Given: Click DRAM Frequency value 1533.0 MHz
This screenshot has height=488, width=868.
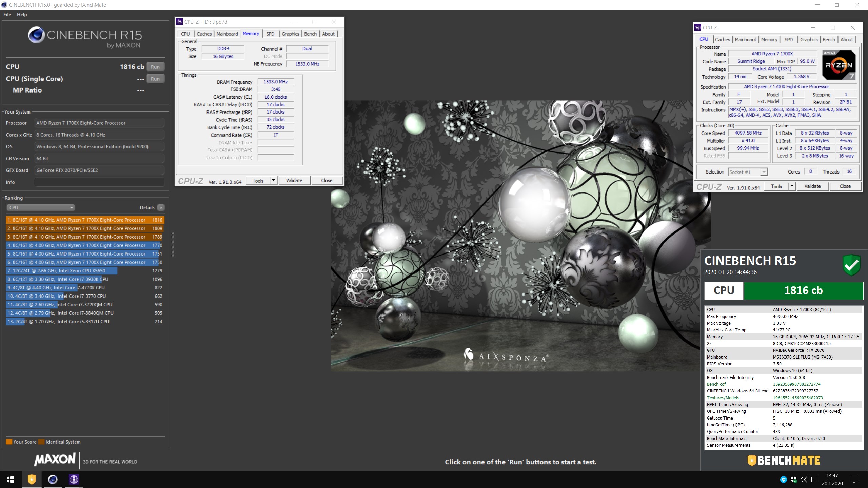Looking at the screenshot, I should click(275, 82).
